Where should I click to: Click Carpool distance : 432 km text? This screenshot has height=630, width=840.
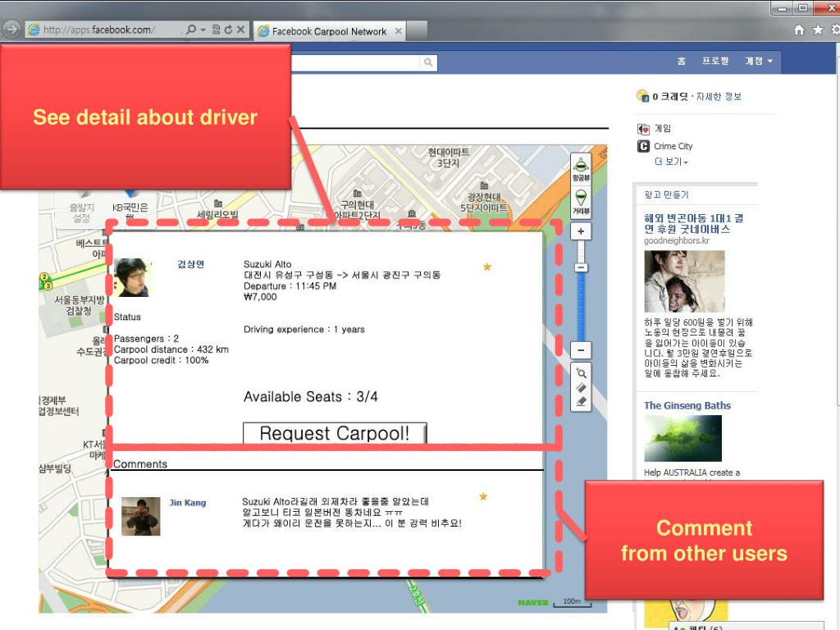point(171,349)
